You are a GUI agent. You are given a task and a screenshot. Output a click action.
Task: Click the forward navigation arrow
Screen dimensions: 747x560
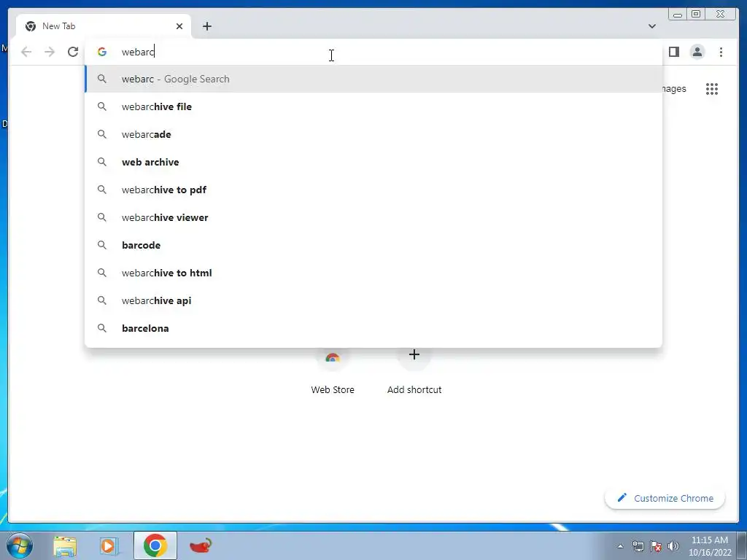click(x=50, y=52)
